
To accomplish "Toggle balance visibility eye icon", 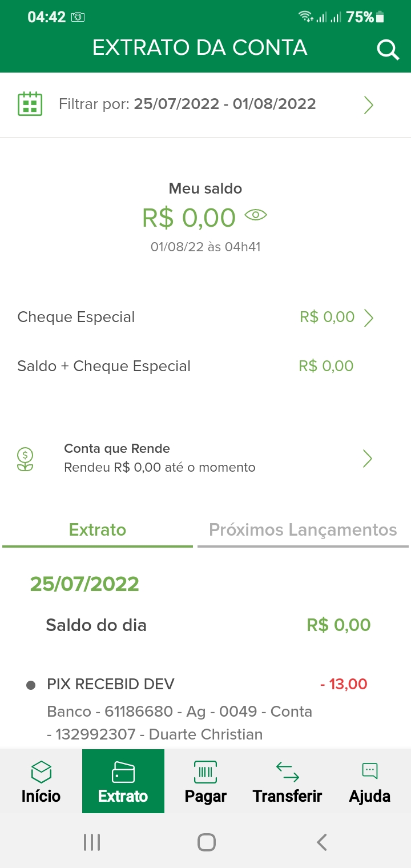I will 256,215.
